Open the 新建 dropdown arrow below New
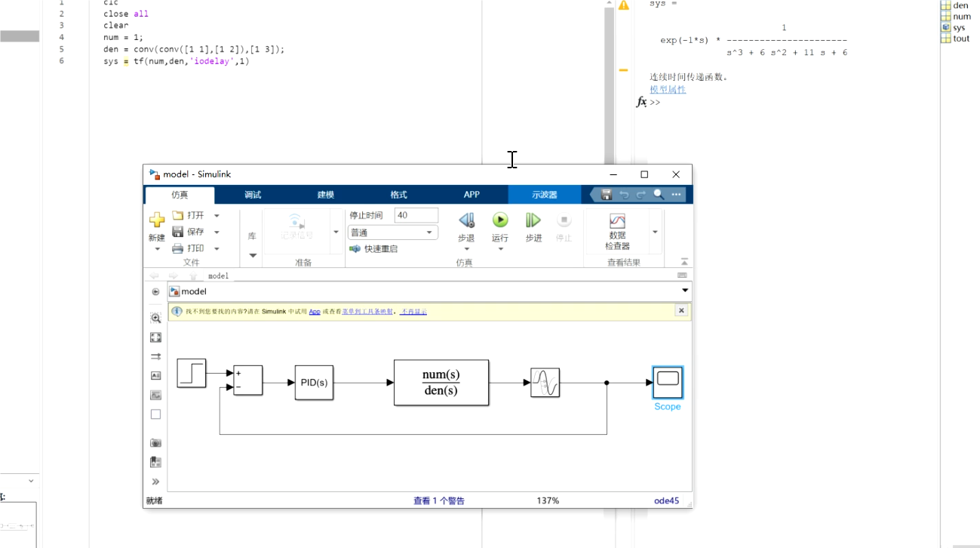The width and height of the screenshot is (980, 548). 157,249
